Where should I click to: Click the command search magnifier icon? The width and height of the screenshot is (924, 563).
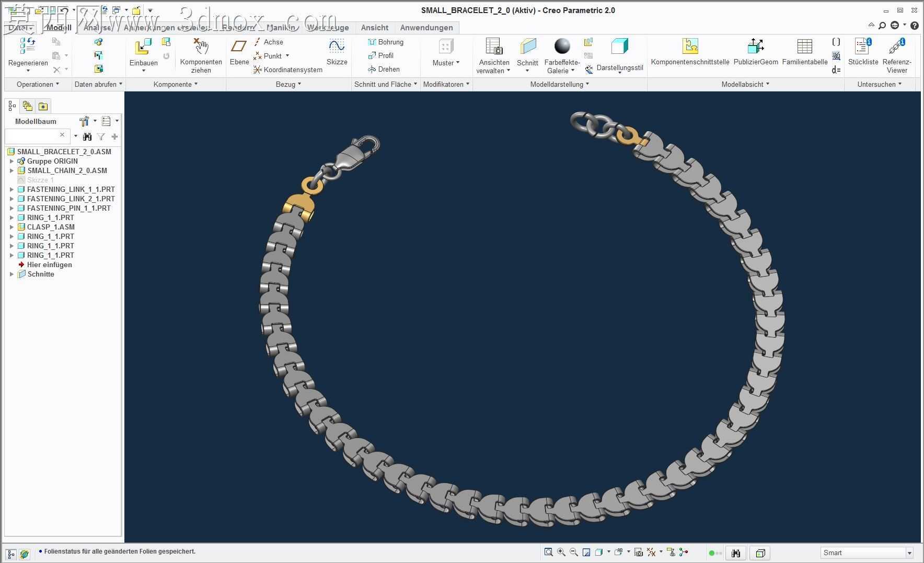pos(882,25)
